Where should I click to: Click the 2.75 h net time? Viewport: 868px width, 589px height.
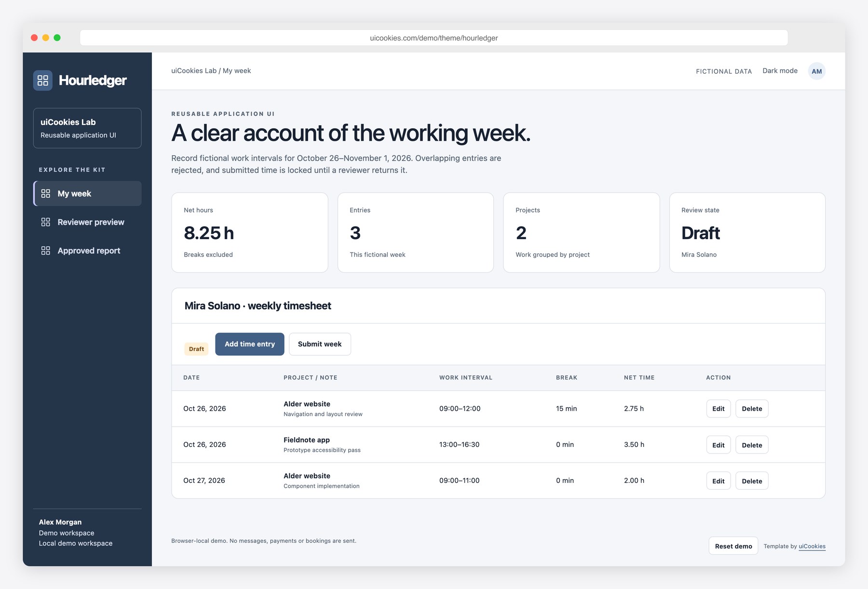(634, 408)
